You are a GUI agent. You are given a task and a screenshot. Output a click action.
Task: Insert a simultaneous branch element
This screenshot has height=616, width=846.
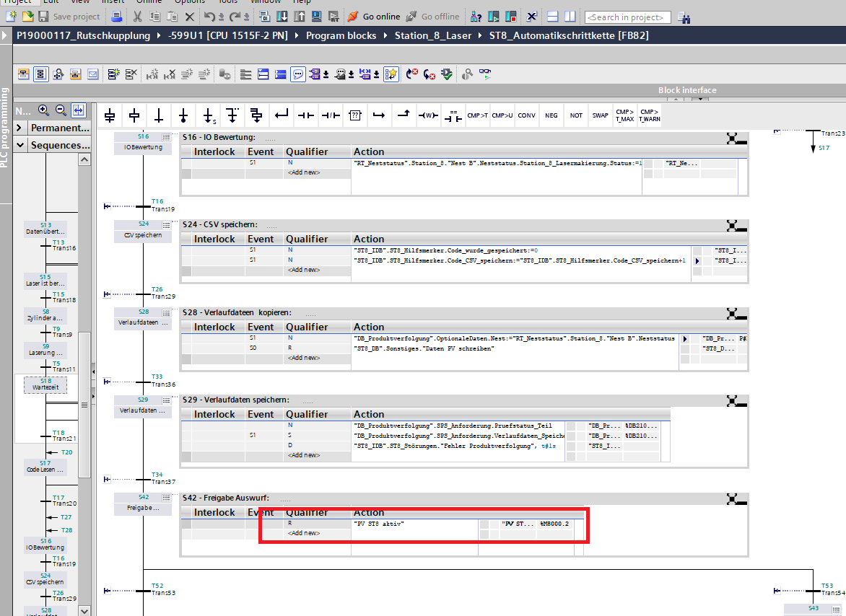257,115
